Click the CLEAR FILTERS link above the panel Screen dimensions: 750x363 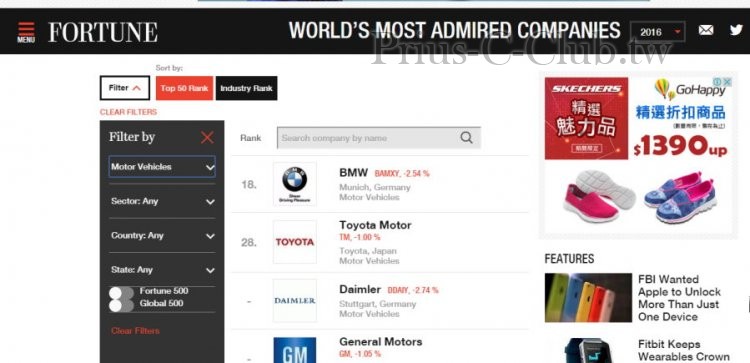pos(128,112)
